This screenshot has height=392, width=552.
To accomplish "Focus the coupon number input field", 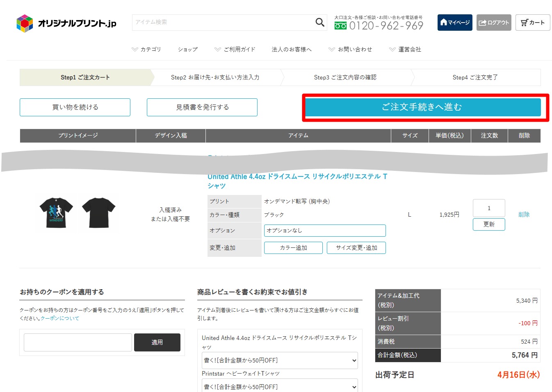I will coord(78,342).
